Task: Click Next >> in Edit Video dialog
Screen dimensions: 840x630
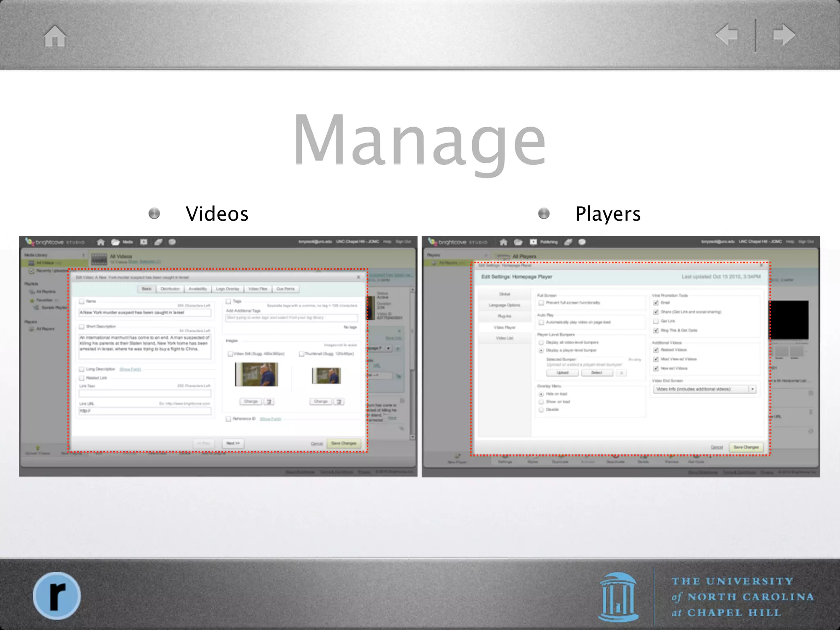Action: 233,443
